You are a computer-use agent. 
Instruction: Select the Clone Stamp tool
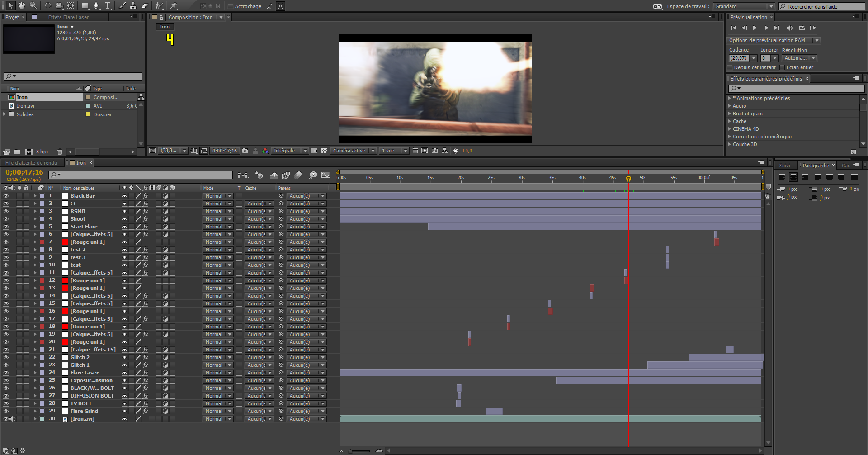pyautogui.click(x=133, y=6)
